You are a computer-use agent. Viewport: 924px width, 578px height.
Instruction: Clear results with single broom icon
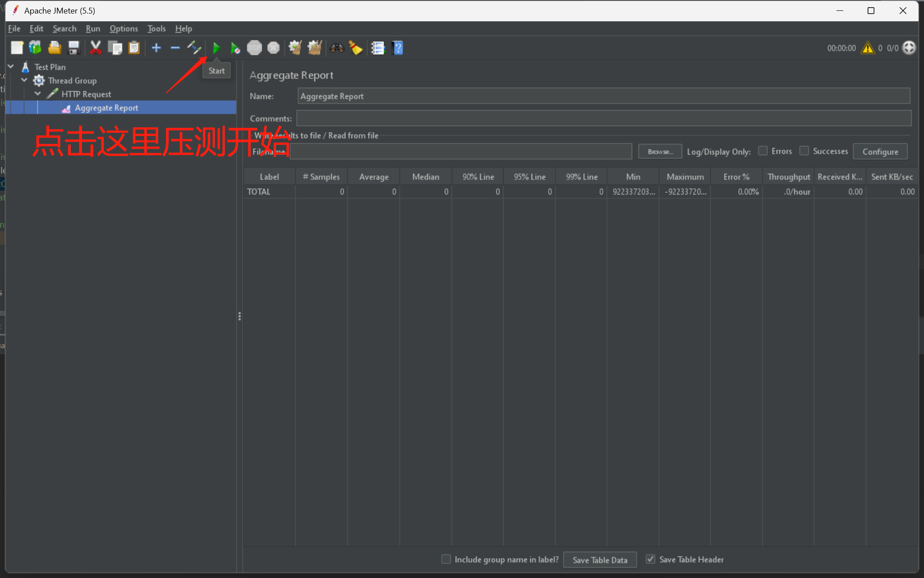(295, 48)
